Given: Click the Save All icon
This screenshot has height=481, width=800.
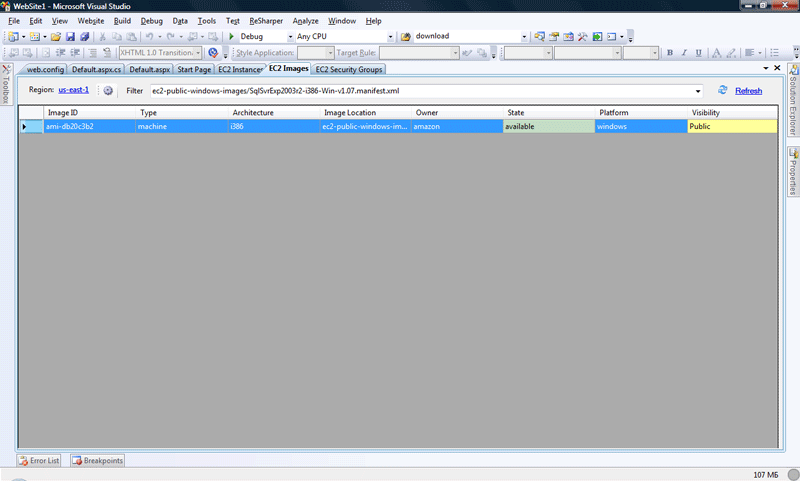Looking at the screenshot, I should tap(85, 37).
